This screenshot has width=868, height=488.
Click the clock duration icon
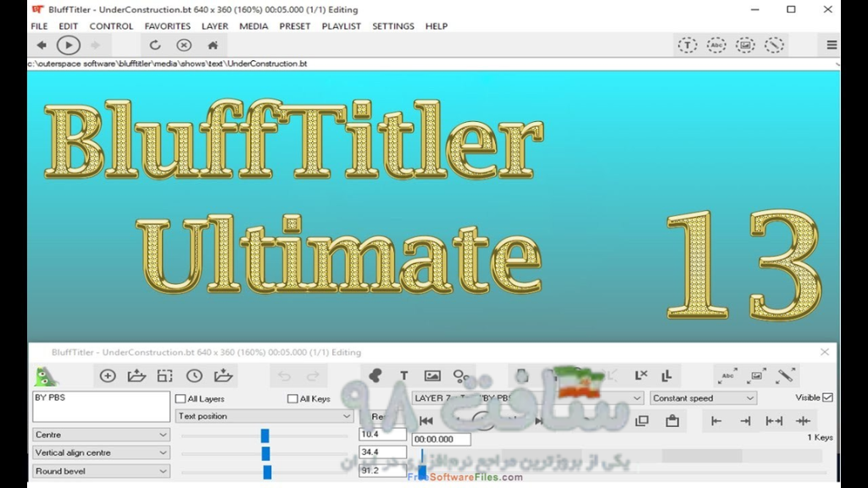coord(194,376)
